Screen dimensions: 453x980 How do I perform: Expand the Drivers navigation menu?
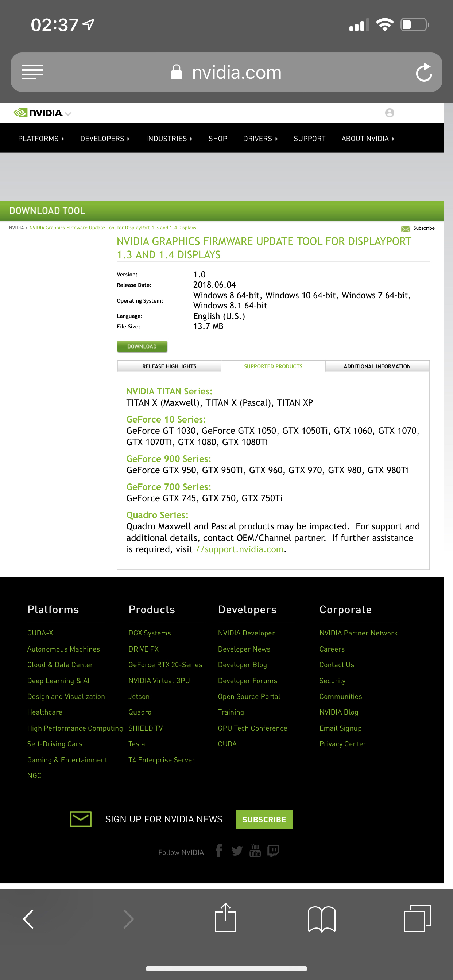click(x=260, y=139)
